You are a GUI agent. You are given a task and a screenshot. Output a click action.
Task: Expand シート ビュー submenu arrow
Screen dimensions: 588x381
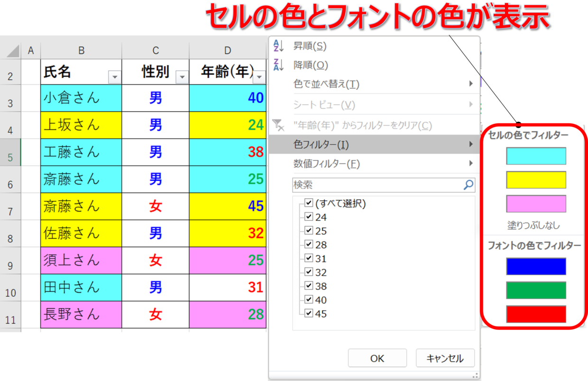471,104
